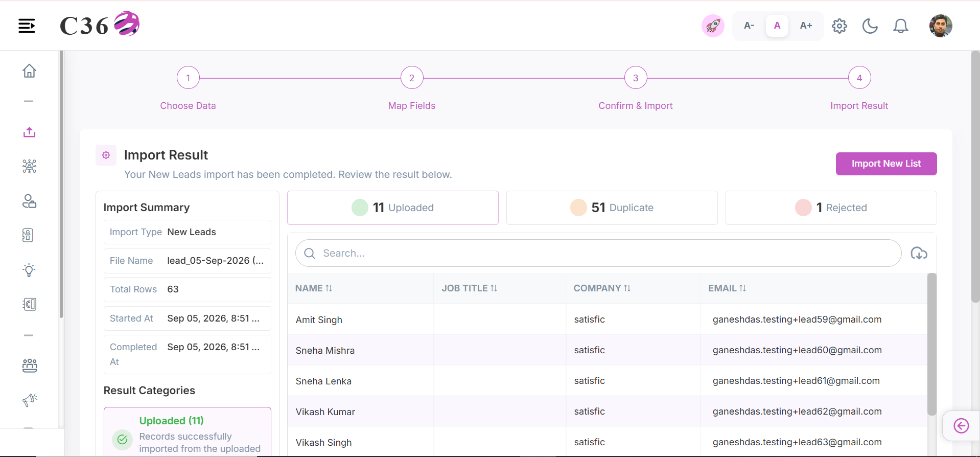Open the hamburger menu icon
This screenshot has width=980, height=457.
click(x=27, y=26)
